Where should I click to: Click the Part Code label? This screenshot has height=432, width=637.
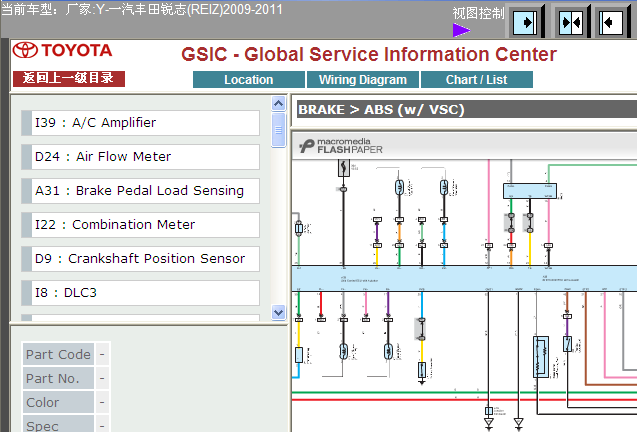[58, 354]
